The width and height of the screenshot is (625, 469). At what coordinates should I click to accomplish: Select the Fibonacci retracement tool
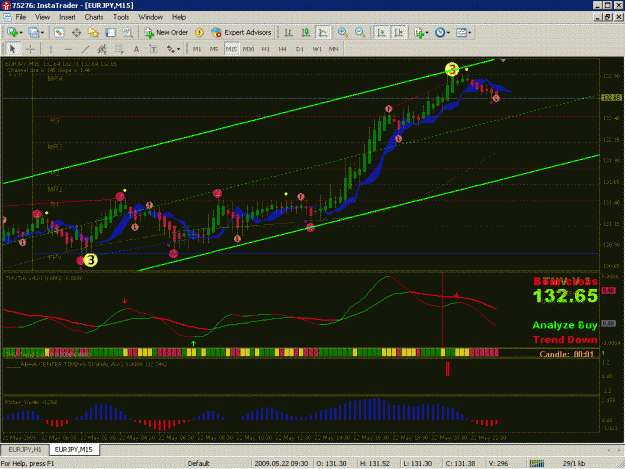pos(119,49)
